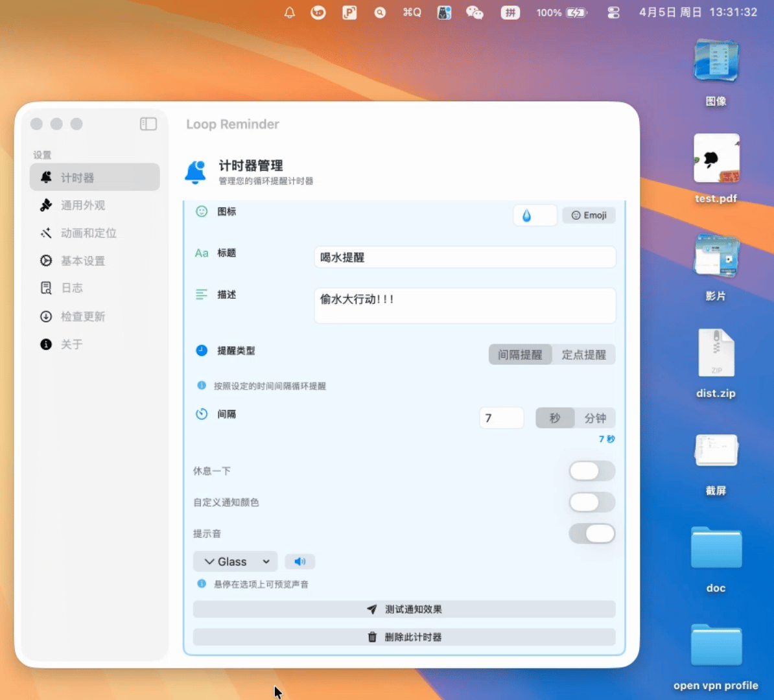Open WeChat from the menu bar
The height and width of the screenshot is (700, 774).
475,12
